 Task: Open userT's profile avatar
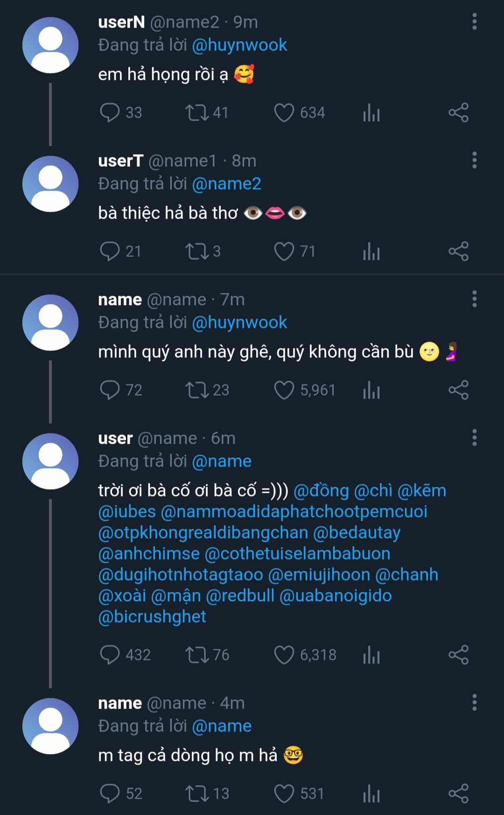point(50,184)
